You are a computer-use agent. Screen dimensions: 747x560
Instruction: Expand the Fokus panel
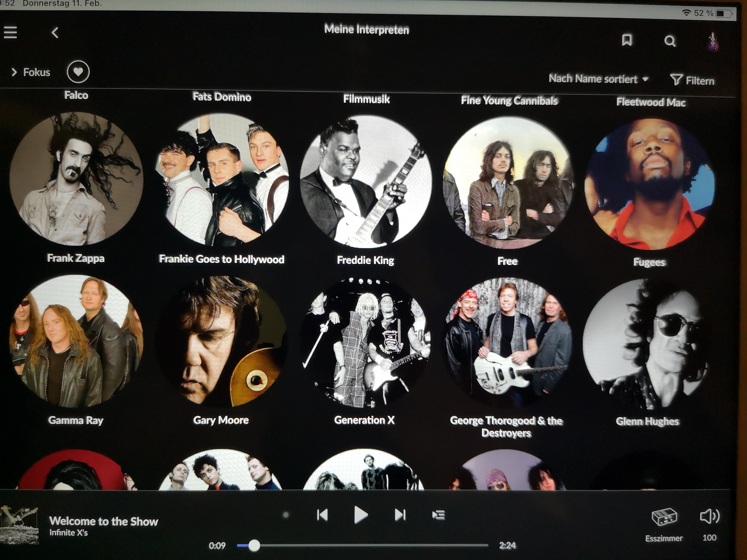pyautogui.click(x=30, y=72)
